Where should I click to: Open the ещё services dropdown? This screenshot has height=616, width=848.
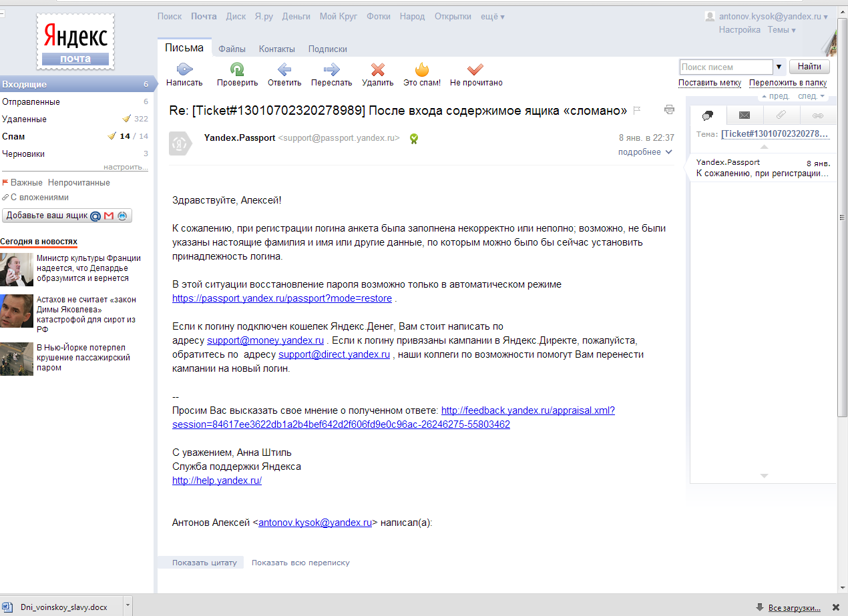493,17
